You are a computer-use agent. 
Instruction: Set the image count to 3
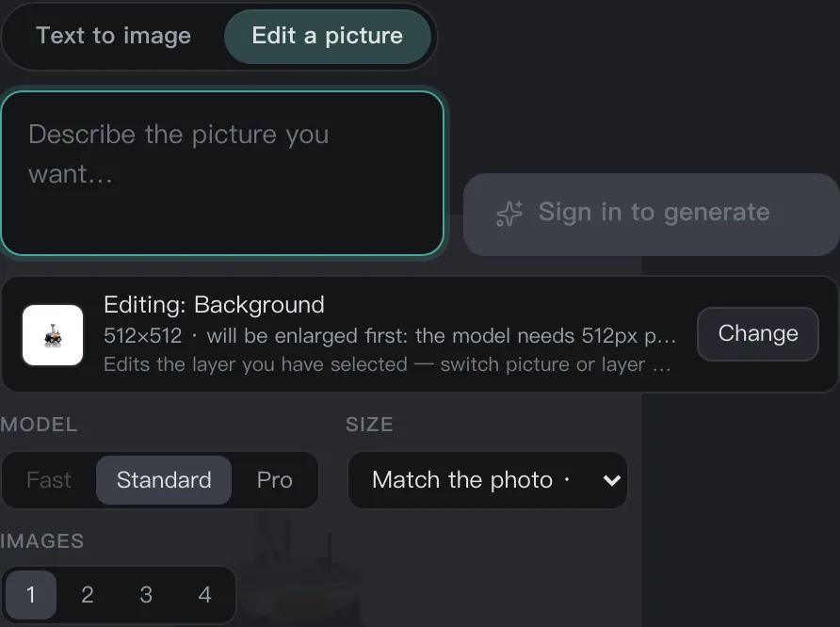(x=146, y=594)
